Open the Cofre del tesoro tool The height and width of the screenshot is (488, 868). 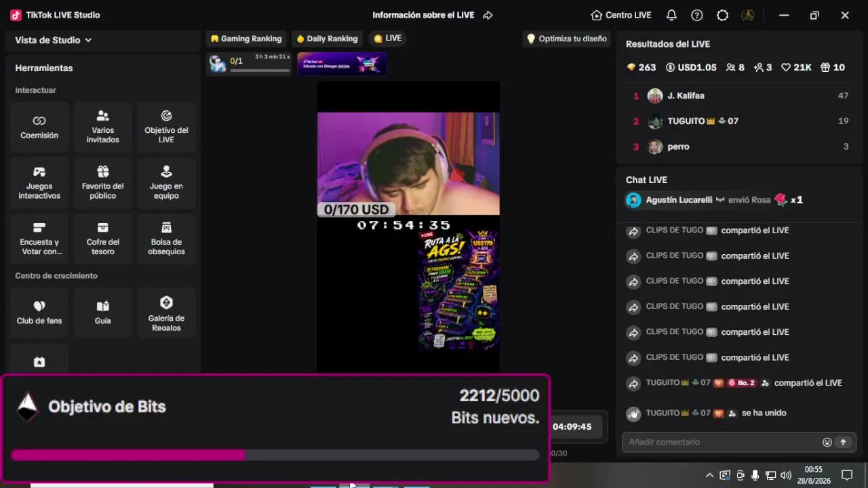tap(103, 239)
